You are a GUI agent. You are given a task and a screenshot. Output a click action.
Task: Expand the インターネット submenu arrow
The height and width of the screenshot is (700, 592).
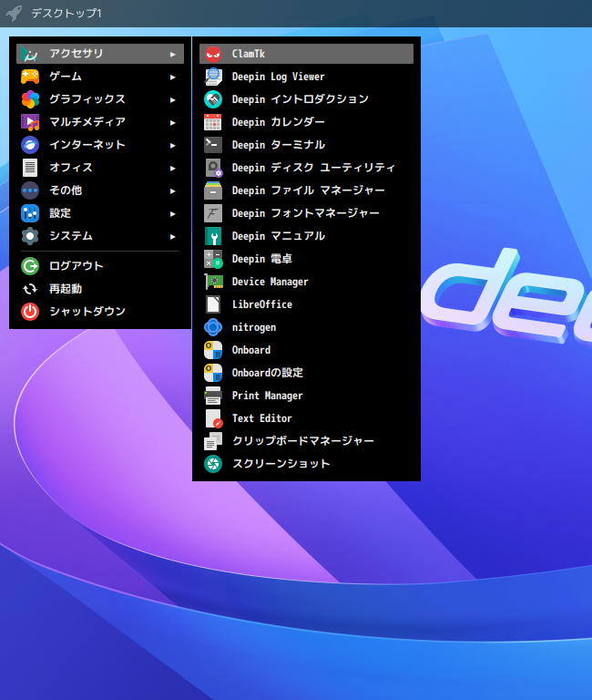(x=173, y=146)
